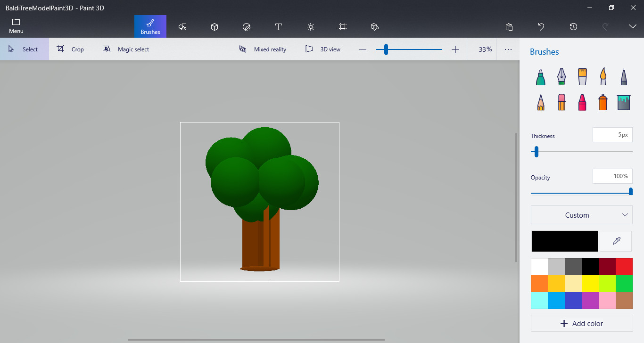Select the Marker brush
Image resolution: width=644 pixels, height=343 pixels.
click(x=540, y=76)
